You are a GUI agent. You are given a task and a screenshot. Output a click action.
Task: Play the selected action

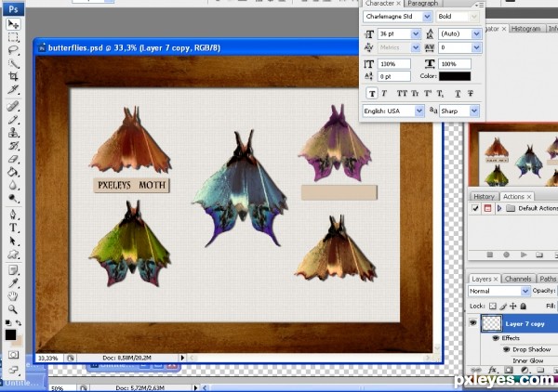[x=524, y=255]
